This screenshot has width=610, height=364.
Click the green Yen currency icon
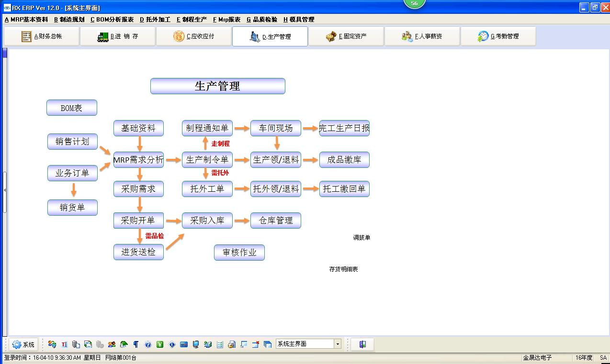pos(160,344)
